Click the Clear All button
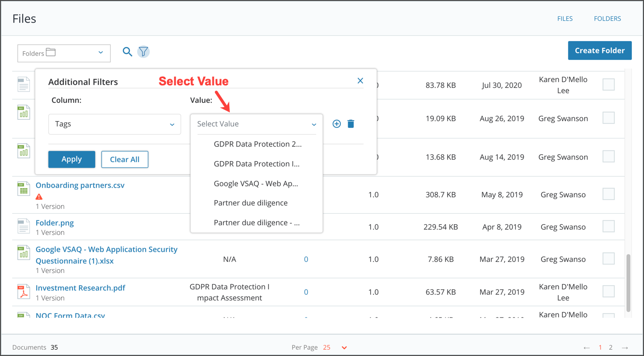The height and width of the screenshot is (356, 644). click(125, 159)
